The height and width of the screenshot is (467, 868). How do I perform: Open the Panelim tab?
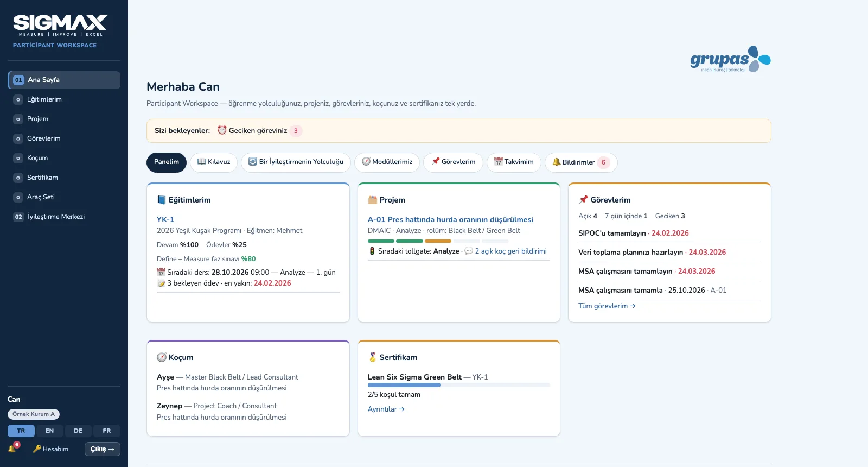point(167,162)
